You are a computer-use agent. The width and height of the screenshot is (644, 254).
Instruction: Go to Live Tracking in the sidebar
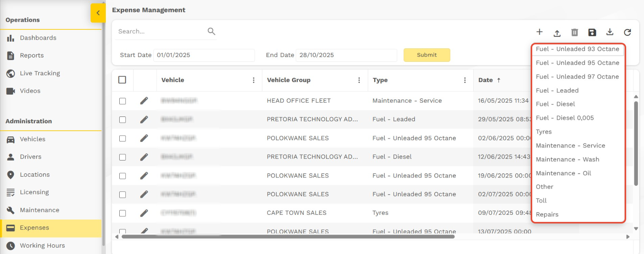click(x=40, y=73)
